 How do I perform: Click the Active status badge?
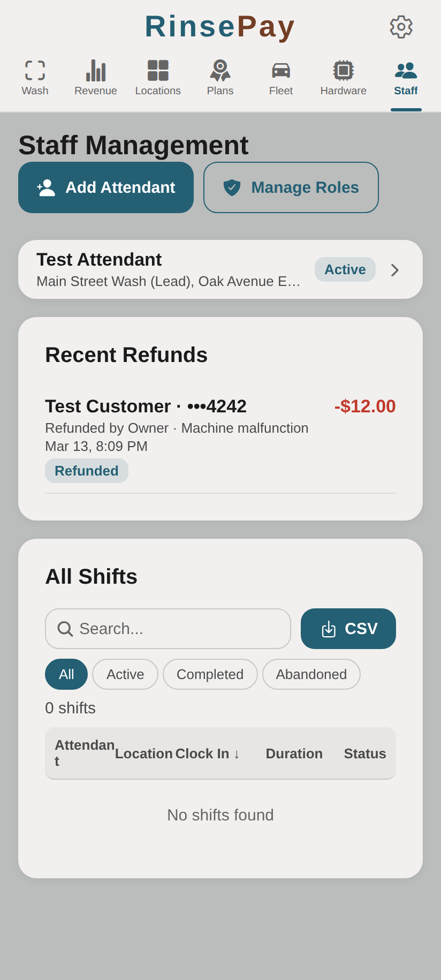pos(345,269)
